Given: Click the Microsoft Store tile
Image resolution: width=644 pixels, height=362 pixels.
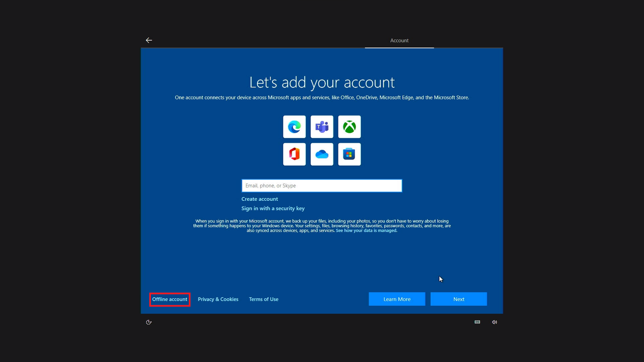Looking at the screenshot, I should [x=349, y=154].
